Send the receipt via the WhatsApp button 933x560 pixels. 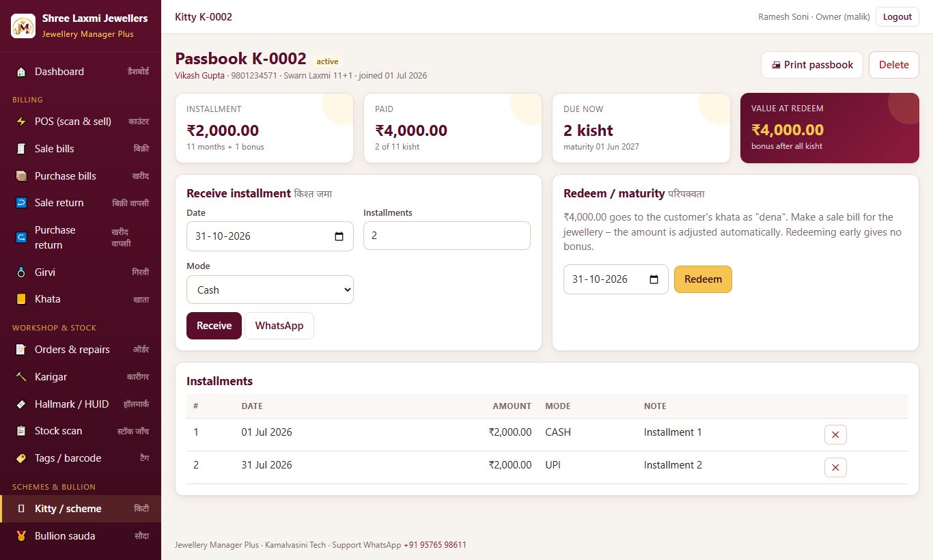279,326
